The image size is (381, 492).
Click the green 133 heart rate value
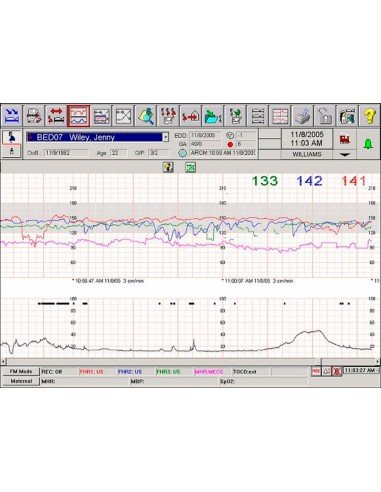click(x=265, y=181)
